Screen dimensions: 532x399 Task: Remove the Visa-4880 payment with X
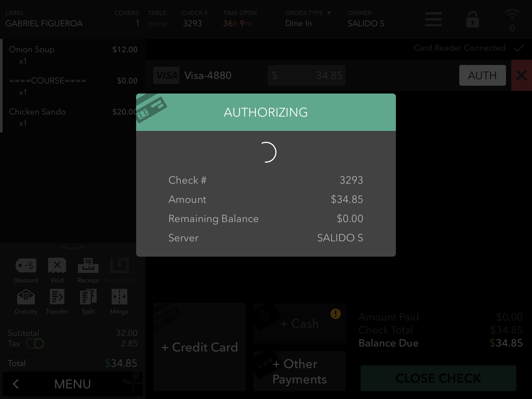point(522,75)
